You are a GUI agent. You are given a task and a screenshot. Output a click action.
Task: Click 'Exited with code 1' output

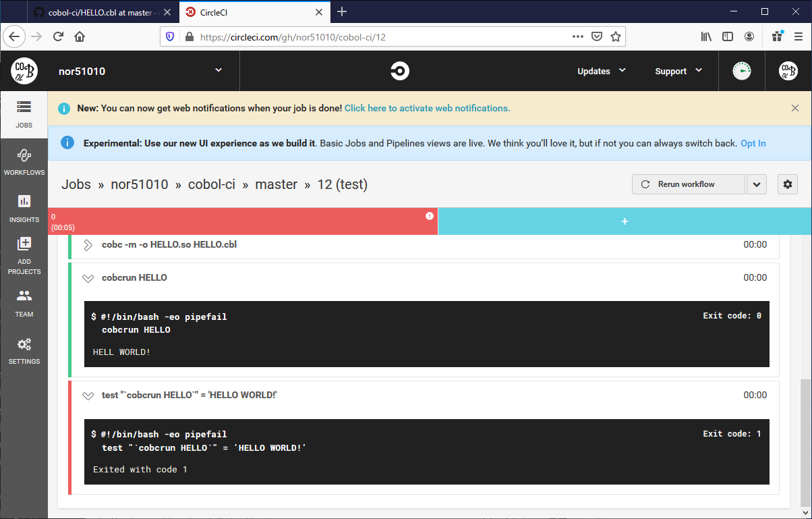pos(140,469)
